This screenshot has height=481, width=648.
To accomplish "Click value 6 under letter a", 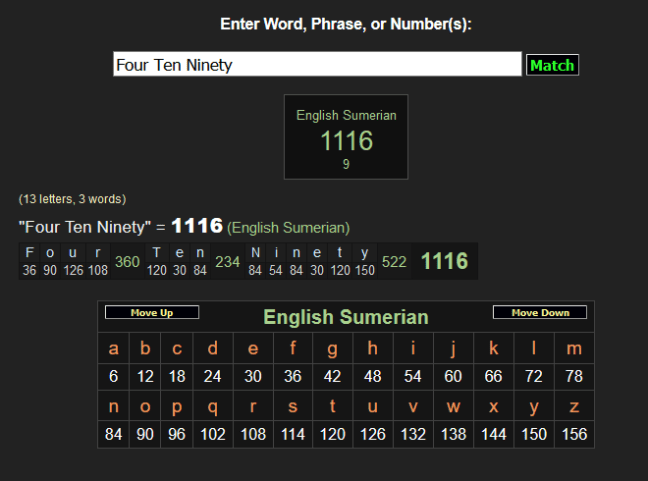I will click(x=114, y=377).
